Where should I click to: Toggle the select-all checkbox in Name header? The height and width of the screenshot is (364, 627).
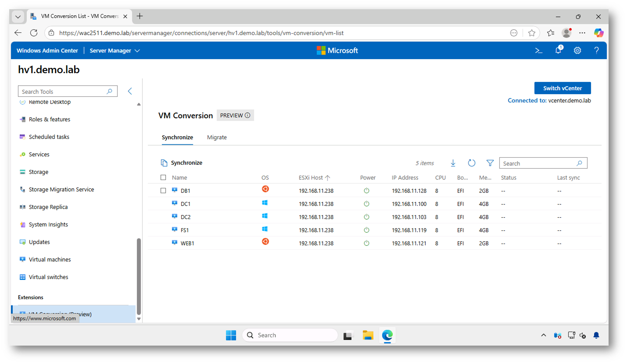pyautogui.click(x=164, y=177)
